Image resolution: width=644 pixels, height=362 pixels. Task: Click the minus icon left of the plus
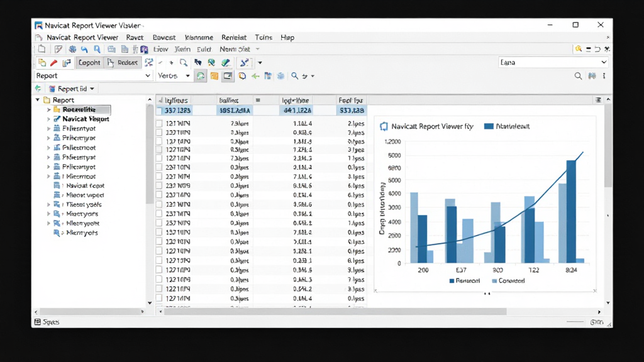click(x=160, y=63)
